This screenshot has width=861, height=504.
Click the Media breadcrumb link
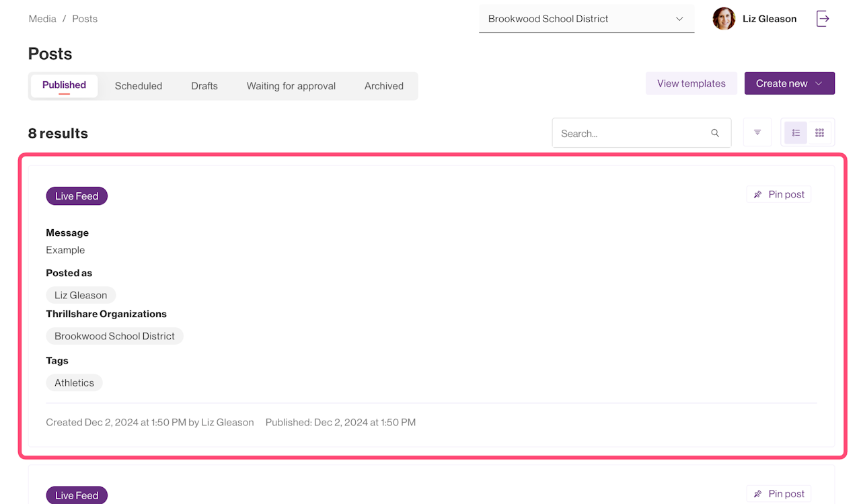click(42, 19)
